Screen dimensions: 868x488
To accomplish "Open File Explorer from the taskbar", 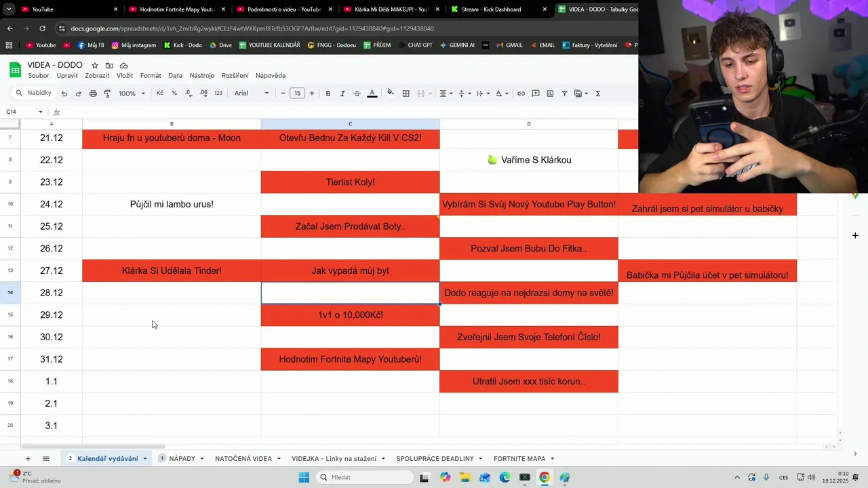I will 465,477.
